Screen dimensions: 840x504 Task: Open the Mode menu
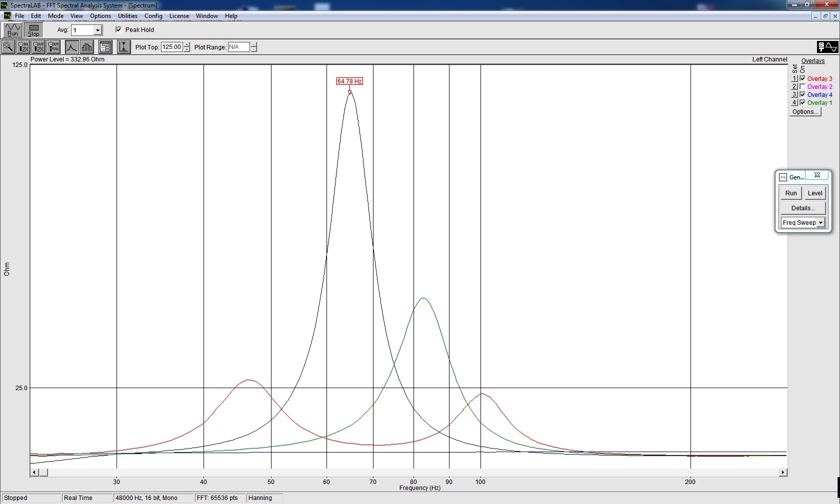56,16
